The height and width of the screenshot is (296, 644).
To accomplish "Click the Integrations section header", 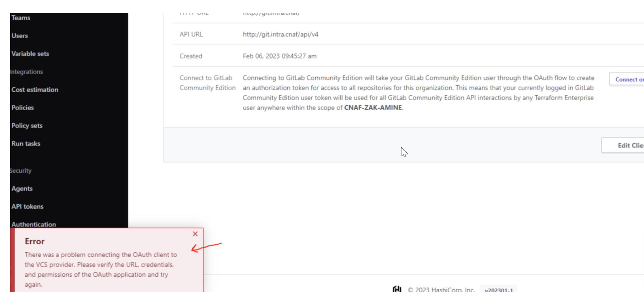I will [26, 72].
